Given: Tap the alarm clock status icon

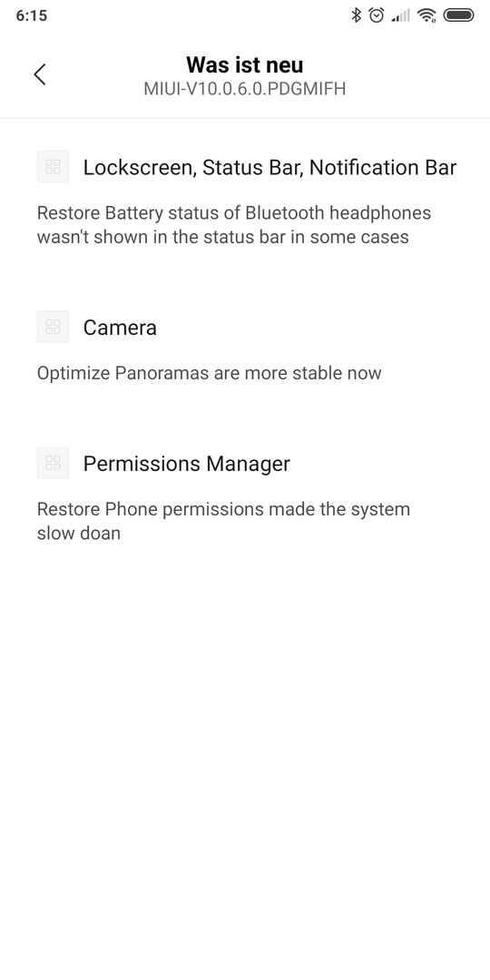Looking at the screenshot, I should click(x=377, y=15).
